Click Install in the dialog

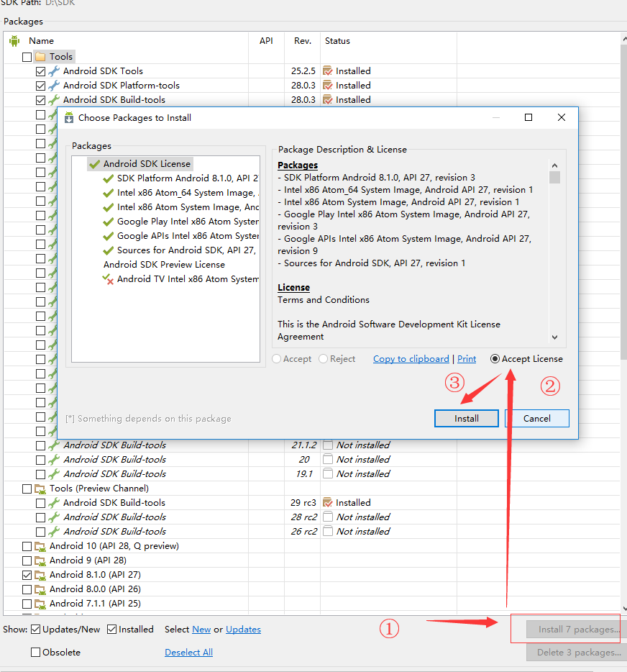pos(467,418)
